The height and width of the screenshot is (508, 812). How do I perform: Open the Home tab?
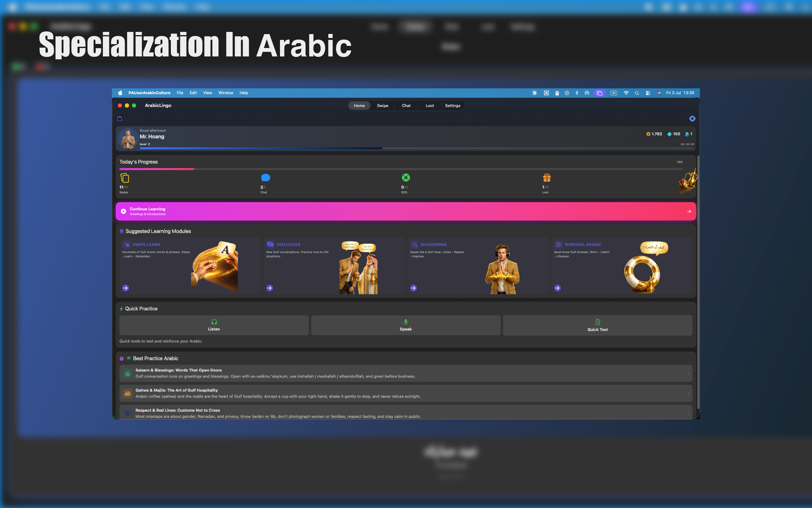pyautogui.click(x=359, y=106)
